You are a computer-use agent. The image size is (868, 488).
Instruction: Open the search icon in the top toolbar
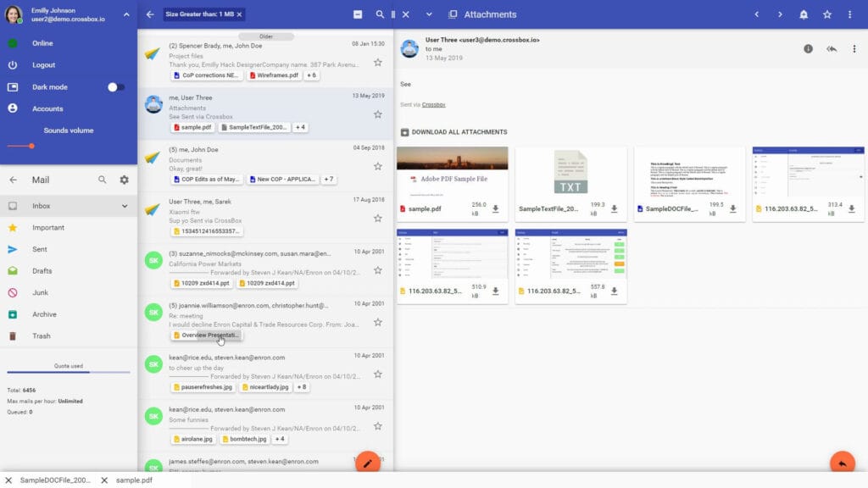381,14
